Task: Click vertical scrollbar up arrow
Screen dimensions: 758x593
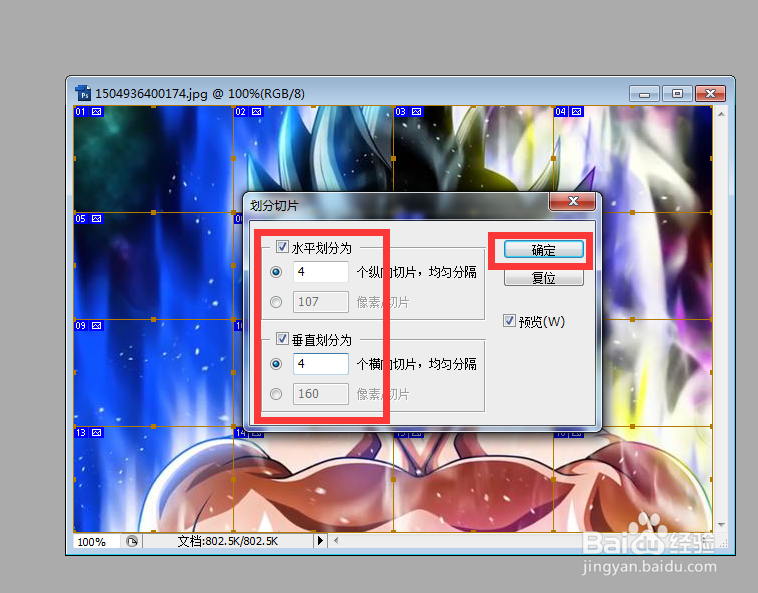Action: coord(721,114)
